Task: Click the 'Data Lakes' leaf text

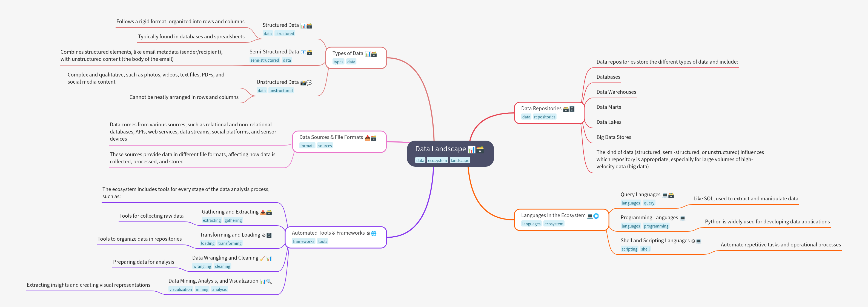Action: [x=609, y=122]
